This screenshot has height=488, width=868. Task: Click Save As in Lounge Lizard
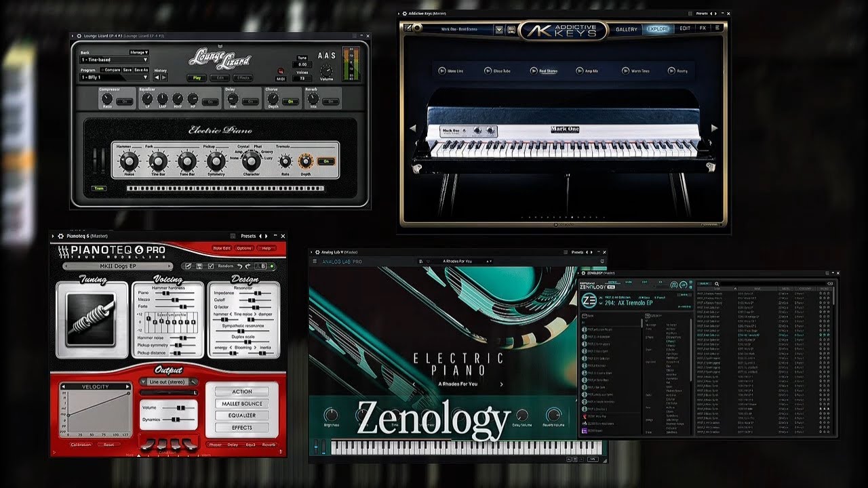click(x=141, y=70)
